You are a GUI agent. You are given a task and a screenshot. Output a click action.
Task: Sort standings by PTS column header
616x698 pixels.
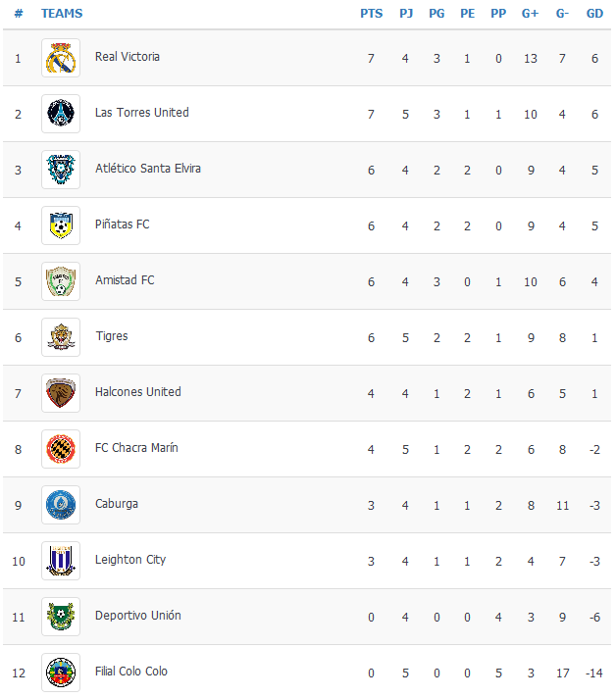tap(371, 14)
